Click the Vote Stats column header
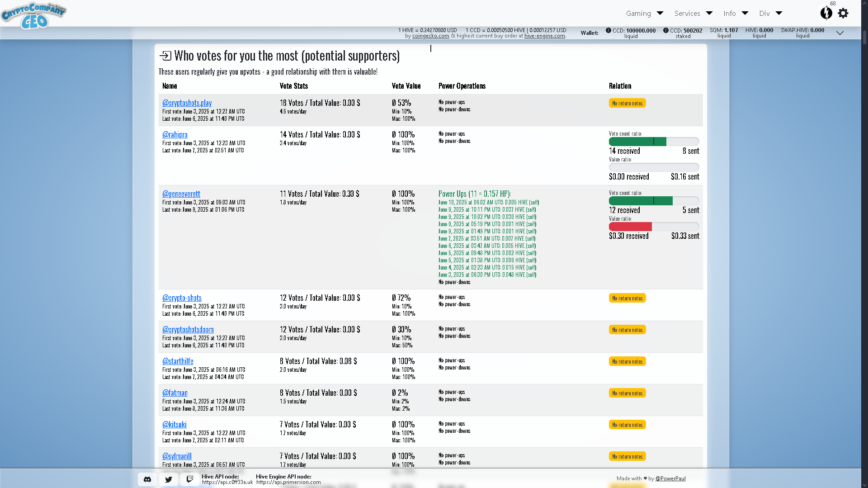 click(x=294, y=86)
